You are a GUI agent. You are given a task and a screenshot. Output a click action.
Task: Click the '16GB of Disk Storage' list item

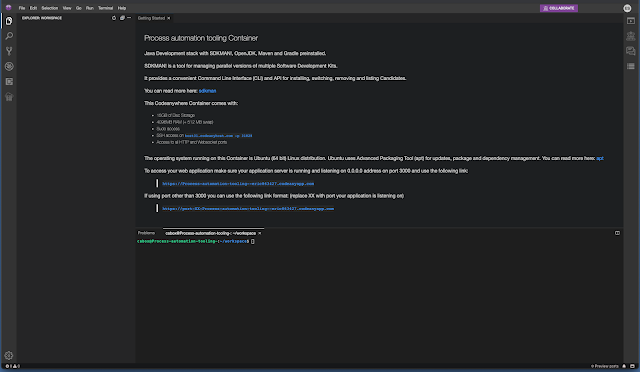176,115
